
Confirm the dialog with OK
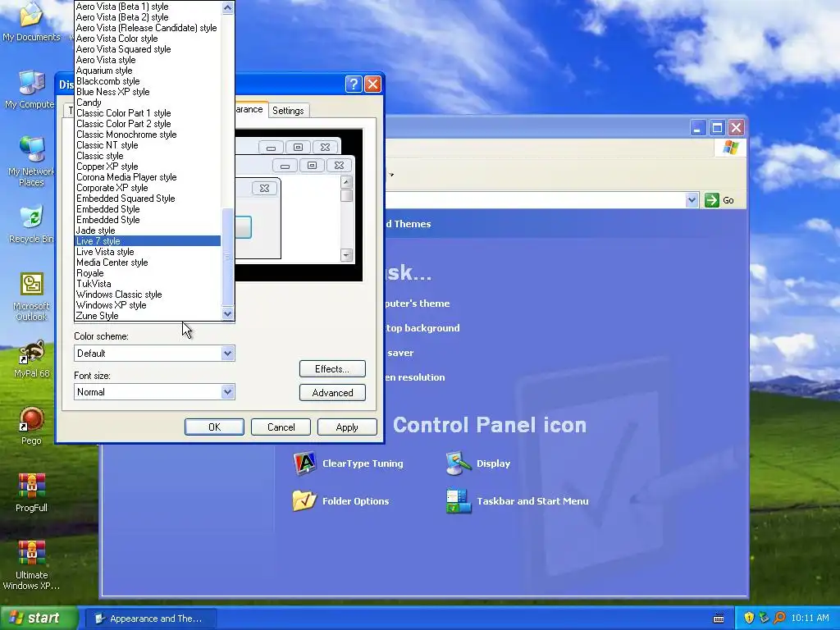214,427
